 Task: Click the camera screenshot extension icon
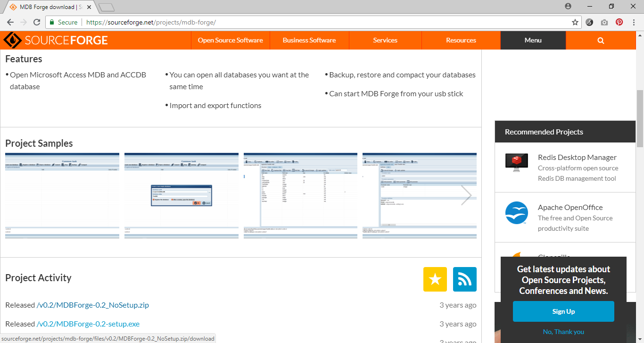[604, 22]
